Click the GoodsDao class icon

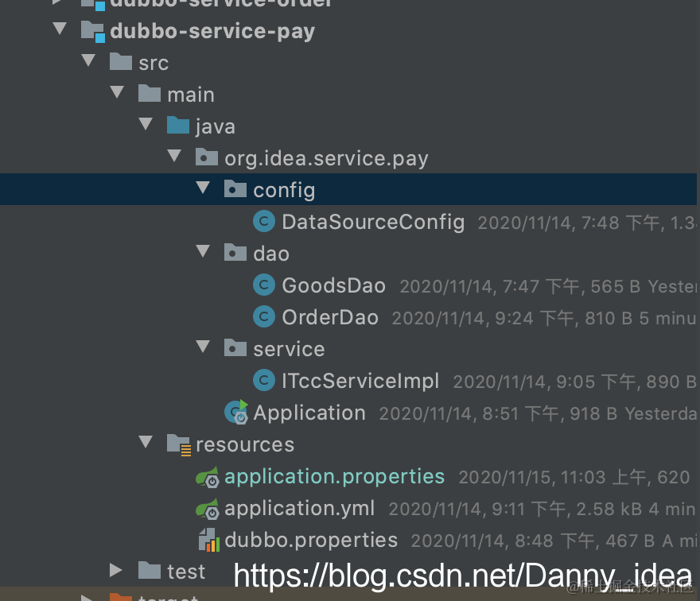pos(264,285)
